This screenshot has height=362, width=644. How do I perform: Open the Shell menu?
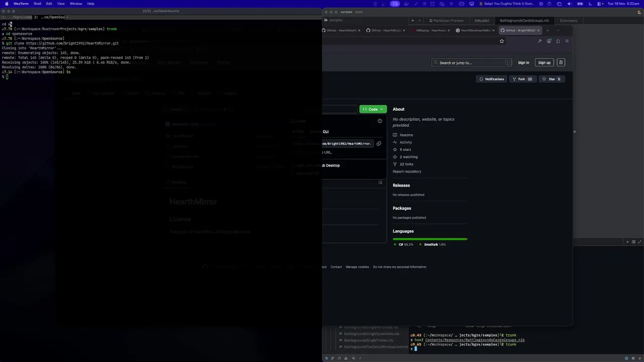pyautogui.click(x=37, y=4)
